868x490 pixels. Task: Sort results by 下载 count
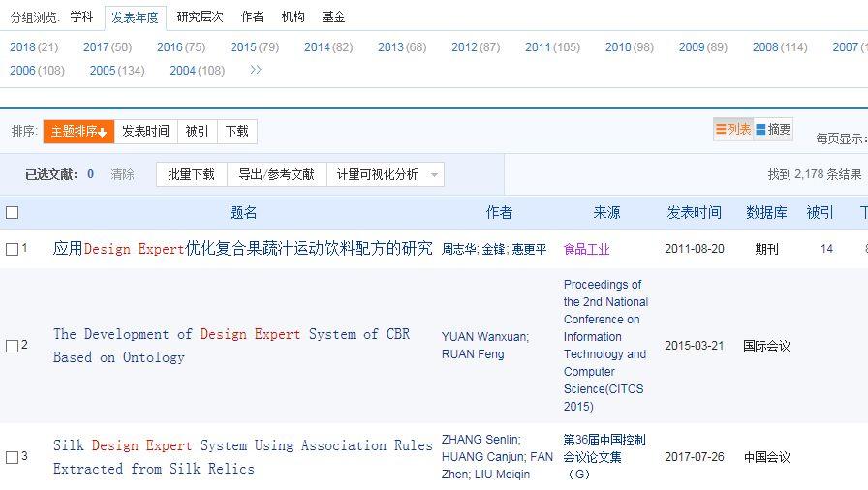click(236, 132)
